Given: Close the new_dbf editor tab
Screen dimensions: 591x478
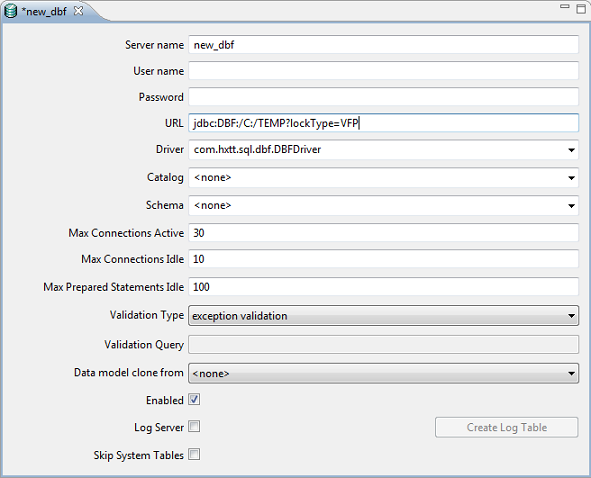Looking at the screenshot, I should [x=78, y=11].
